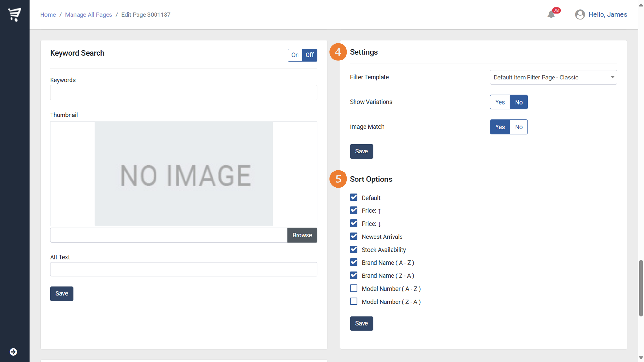This screenshot has width=644, height=362.
Task: Open the Filter Template dropdown
Action: [553, 77]
